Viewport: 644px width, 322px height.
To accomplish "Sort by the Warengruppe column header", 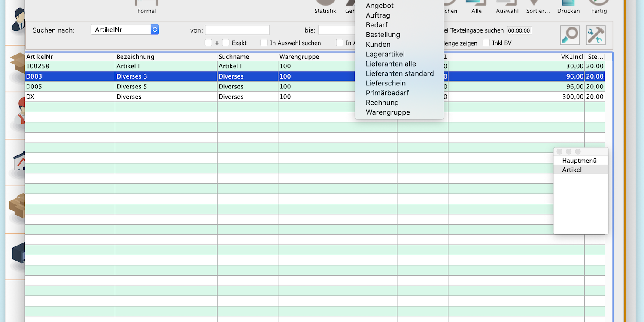I will pos(317,57).
